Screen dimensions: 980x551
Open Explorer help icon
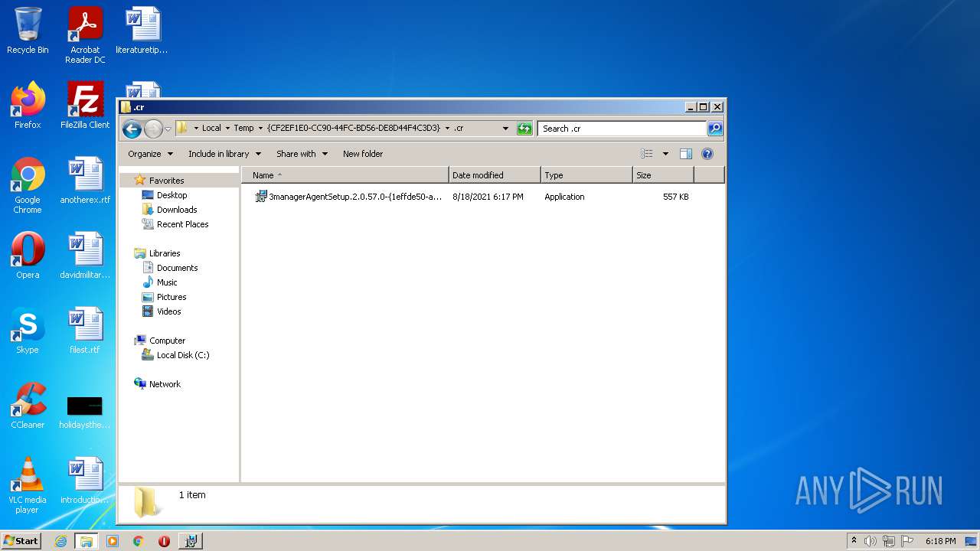(x=707, y=154)
